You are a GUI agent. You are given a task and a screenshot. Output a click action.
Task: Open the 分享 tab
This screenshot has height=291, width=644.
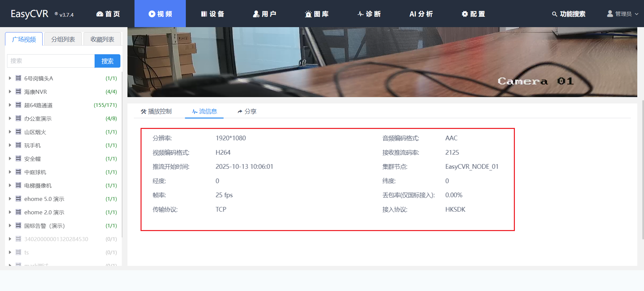pos(247,111)
